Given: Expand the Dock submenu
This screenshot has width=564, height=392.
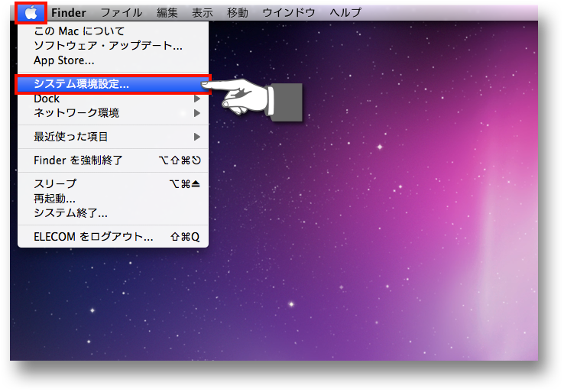Looking at the screenshot, I should (113, 99).
